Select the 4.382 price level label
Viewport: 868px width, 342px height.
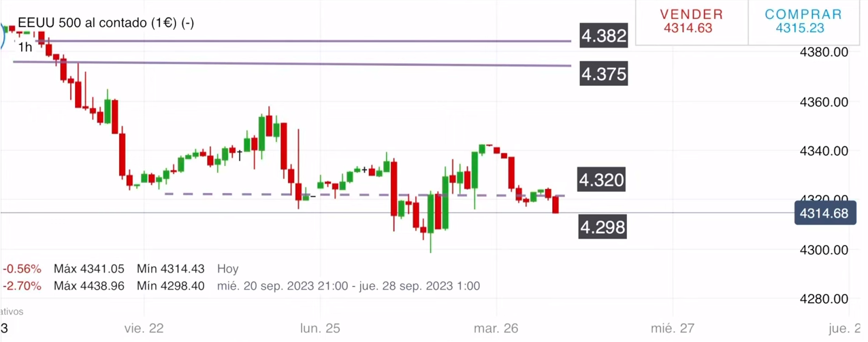(603, 36)
